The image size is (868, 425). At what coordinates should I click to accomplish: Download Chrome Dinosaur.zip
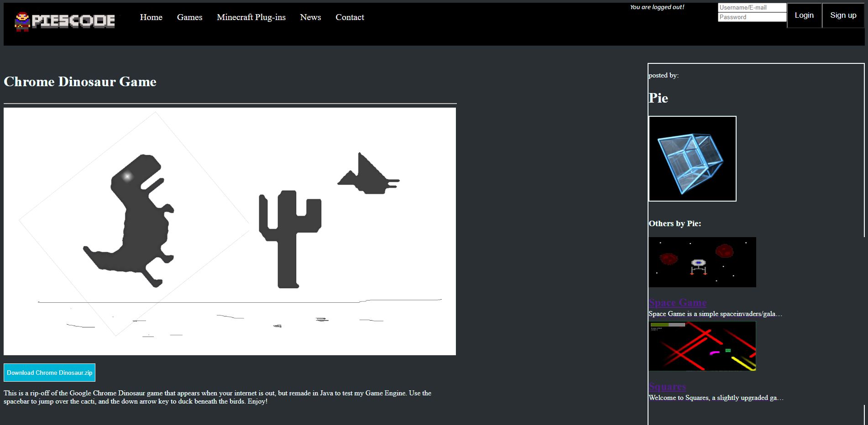coord(49,373)
